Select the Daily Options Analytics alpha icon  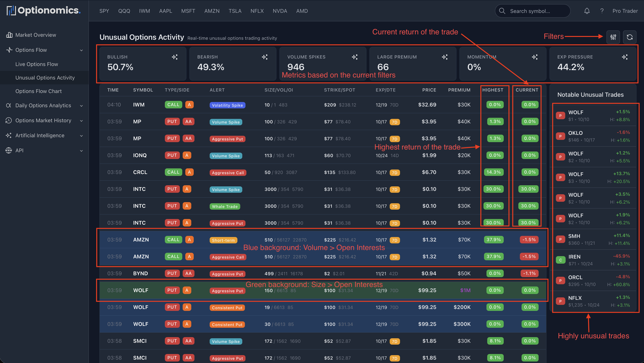pyautogui.click(x=8, y=105)
